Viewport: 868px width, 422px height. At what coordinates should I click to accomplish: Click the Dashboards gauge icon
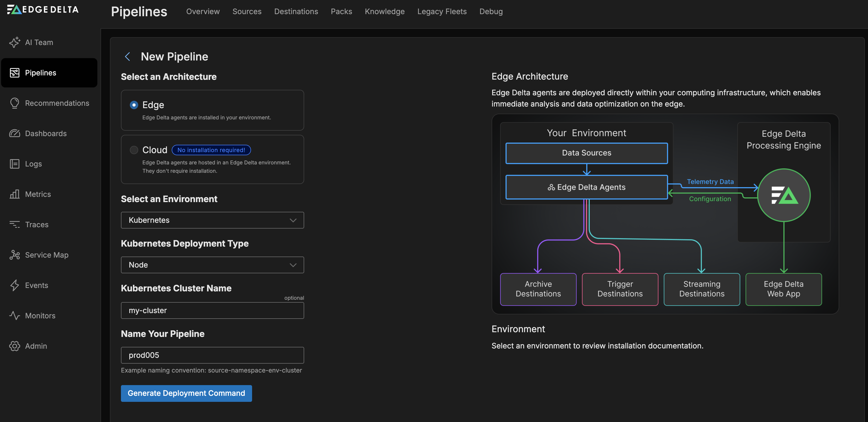click(x=14, y=134)
